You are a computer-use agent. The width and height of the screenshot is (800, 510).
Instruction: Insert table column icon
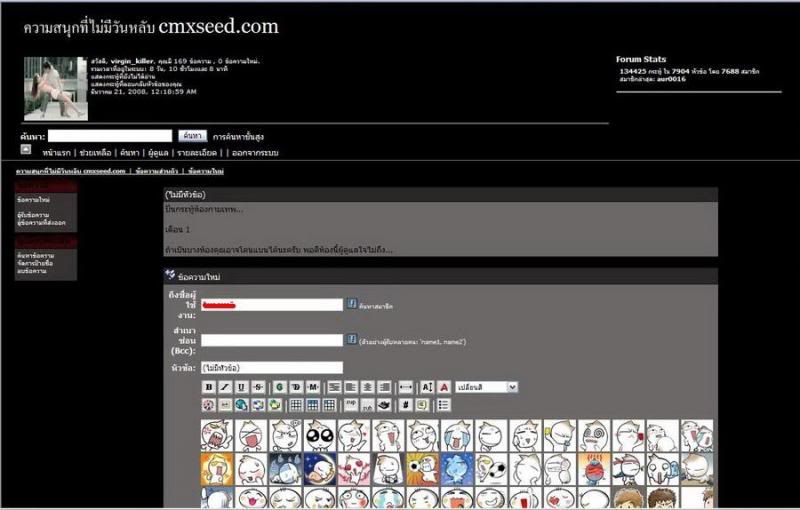[330, 405]
